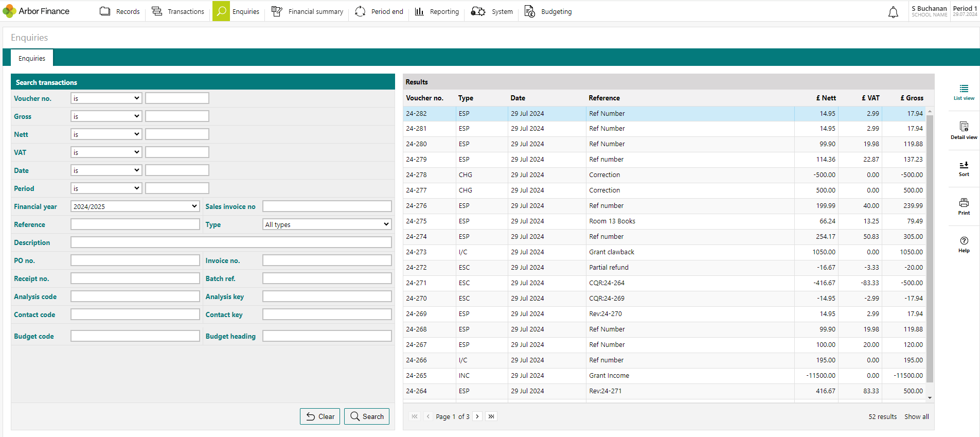Click the Description input field
This screenshot has height=437, width=980.
231,242
